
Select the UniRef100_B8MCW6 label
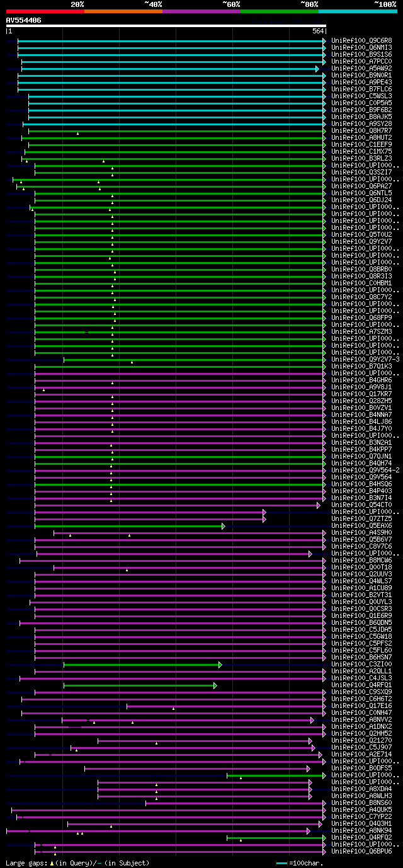coord(361,560)
